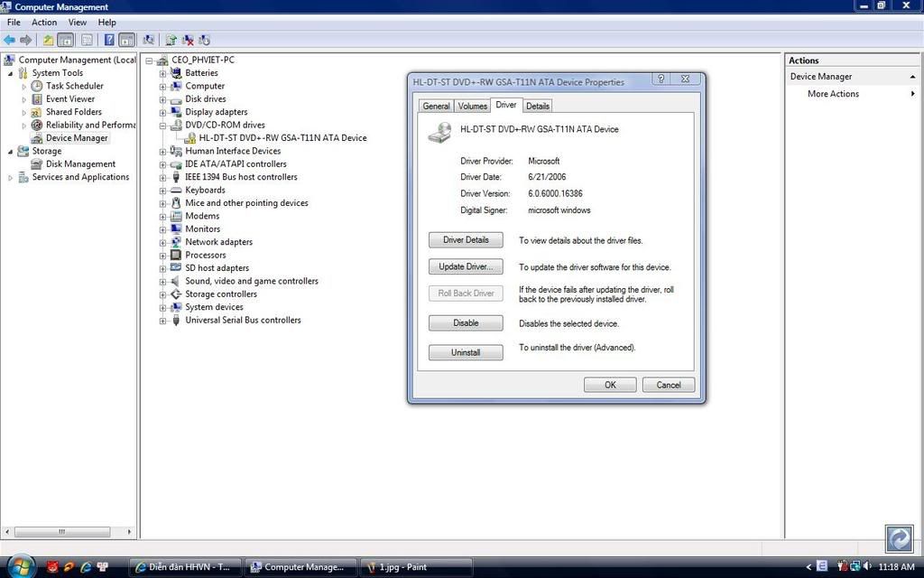
Task: Open the Windows Start orb
Action: pos(20,566)
